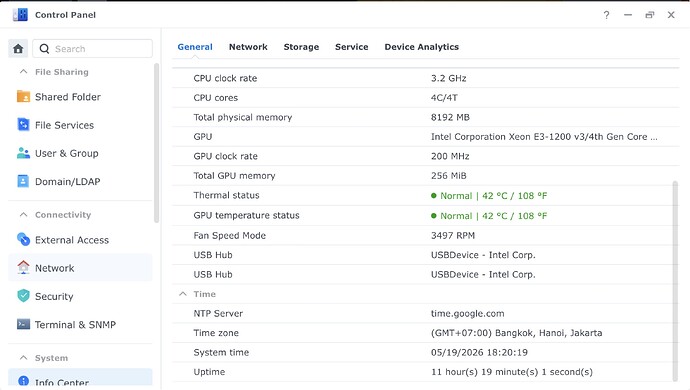Click the Terminal & SNMP icon

coord(23,324)
